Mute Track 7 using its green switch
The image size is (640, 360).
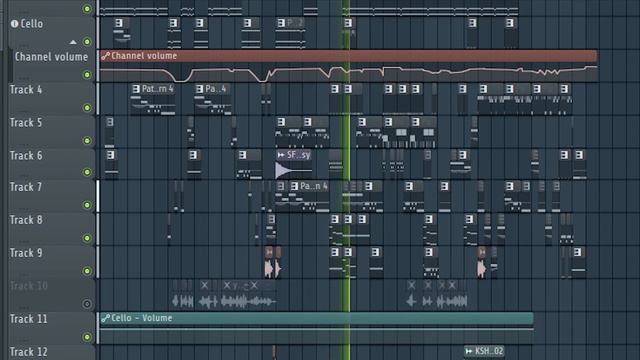(87, 205)
